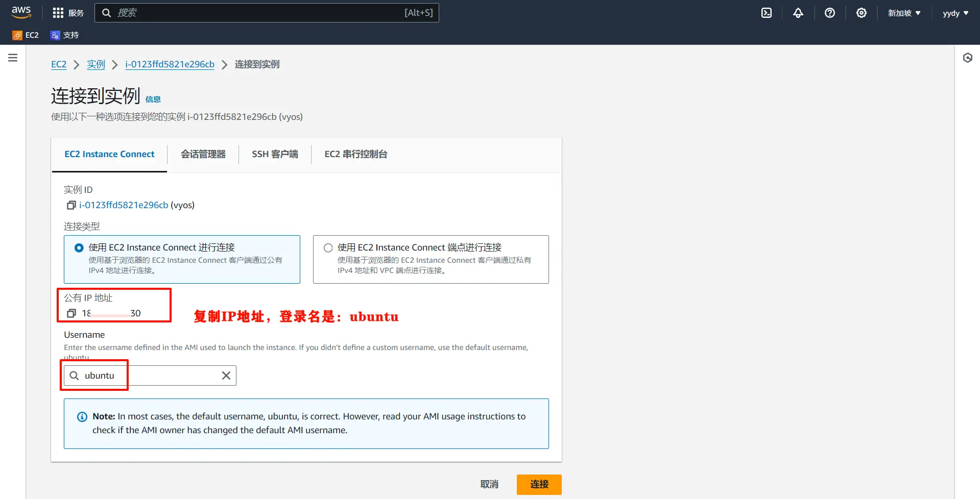This screenshot has height=499, width=980.
Task: Click instance ID breadcrumb i-0123ffd5821e296cb
Action: point(170,64)
